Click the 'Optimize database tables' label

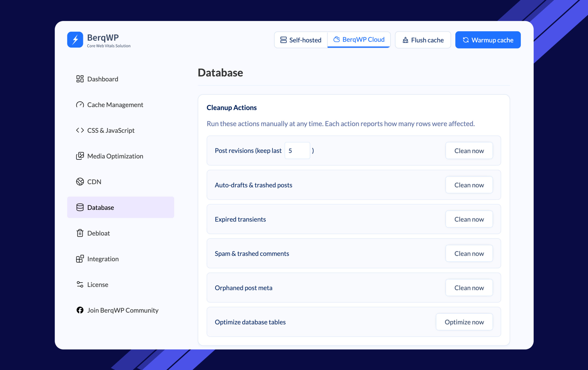[250, 322]
